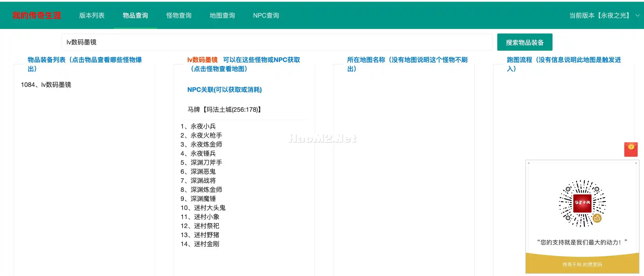Viewport: 644px width, 276px height.
Task: Select monster 6、深渊恶鬼
Action: point(198,171)
